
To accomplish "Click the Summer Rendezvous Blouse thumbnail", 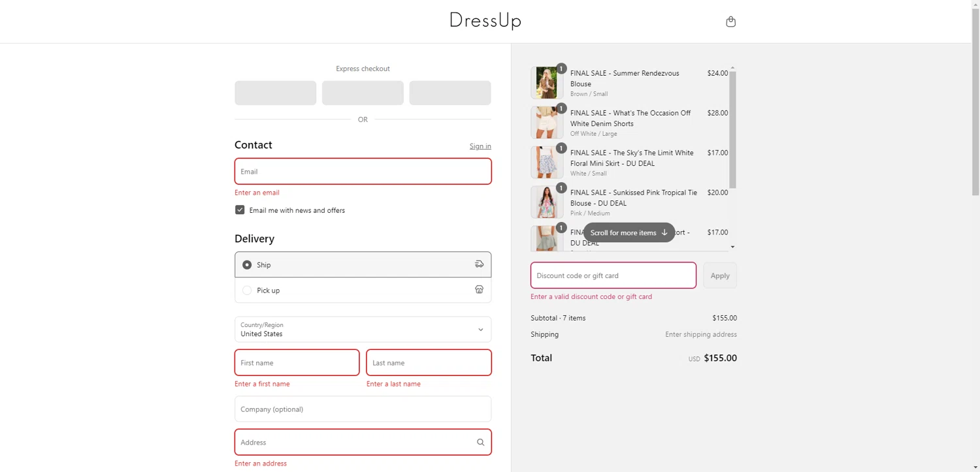I will click(x=547, y=83).
